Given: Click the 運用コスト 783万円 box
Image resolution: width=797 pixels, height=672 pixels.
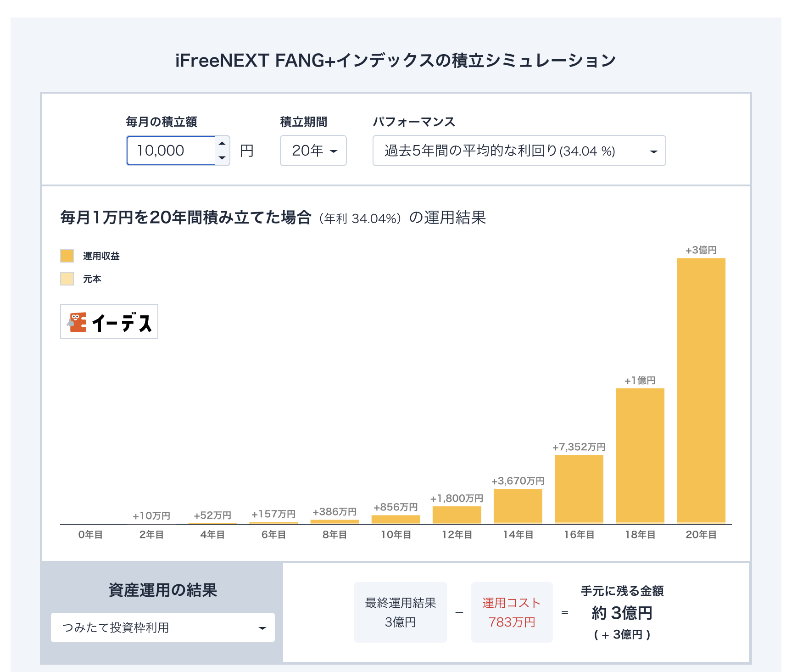Looking at the screenshot, I should pos(512,612).
